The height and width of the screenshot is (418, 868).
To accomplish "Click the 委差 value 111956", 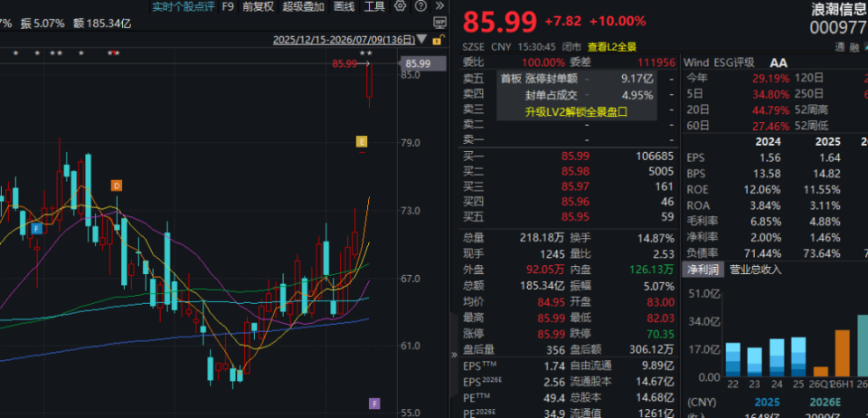I will 656,62.
